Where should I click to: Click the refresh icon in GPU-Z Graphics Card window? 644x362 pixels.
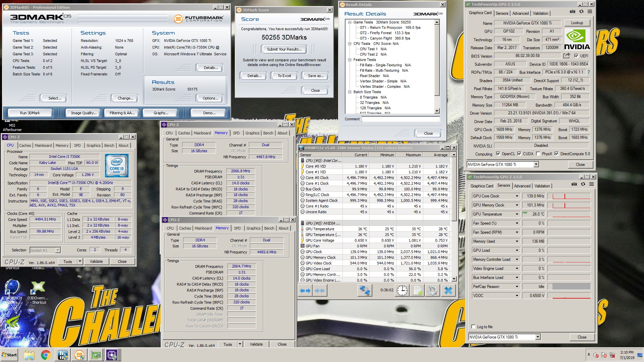[581, 12]
